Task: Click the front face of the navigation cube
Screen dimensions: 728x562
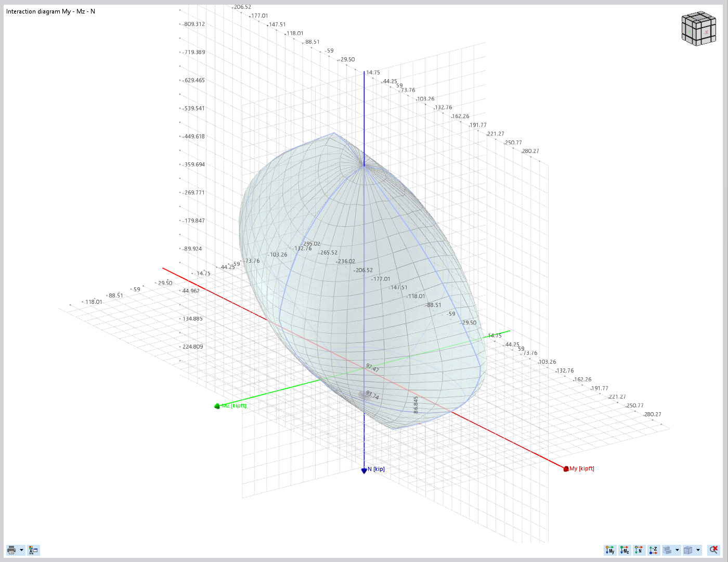Action: pos(706,32)
